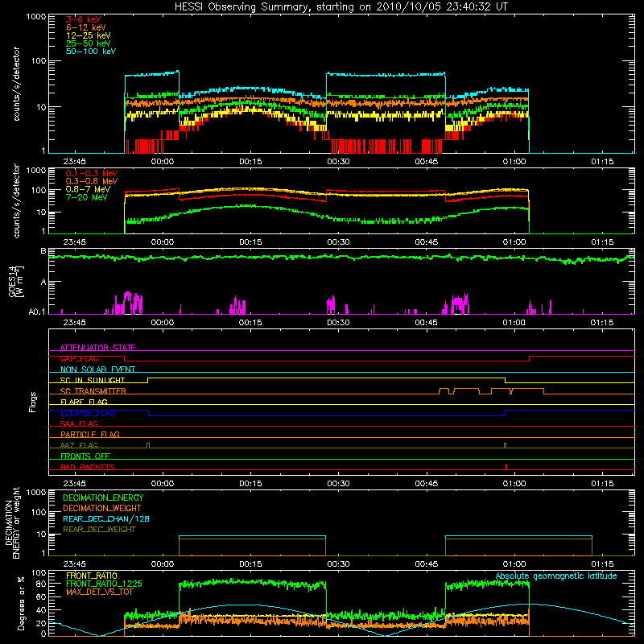Select the 3-6 keV legend label

tap(84, 19)
